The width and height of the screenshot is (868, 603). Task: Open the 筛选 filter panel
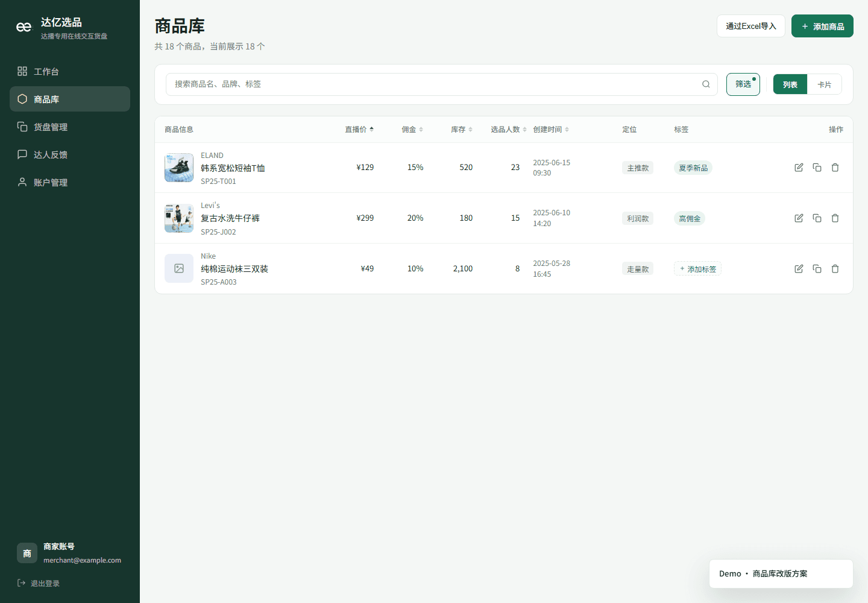click(743, 84)
